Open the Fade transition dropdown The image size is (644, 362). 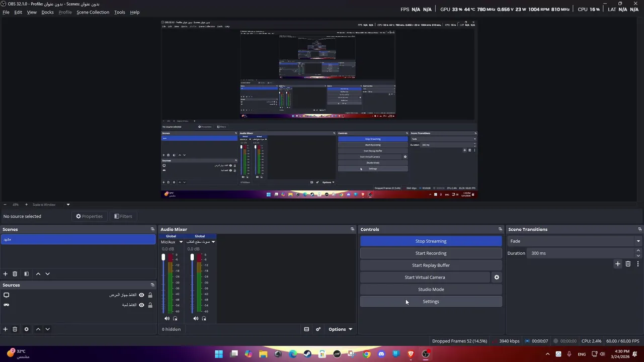click(574, 241)
